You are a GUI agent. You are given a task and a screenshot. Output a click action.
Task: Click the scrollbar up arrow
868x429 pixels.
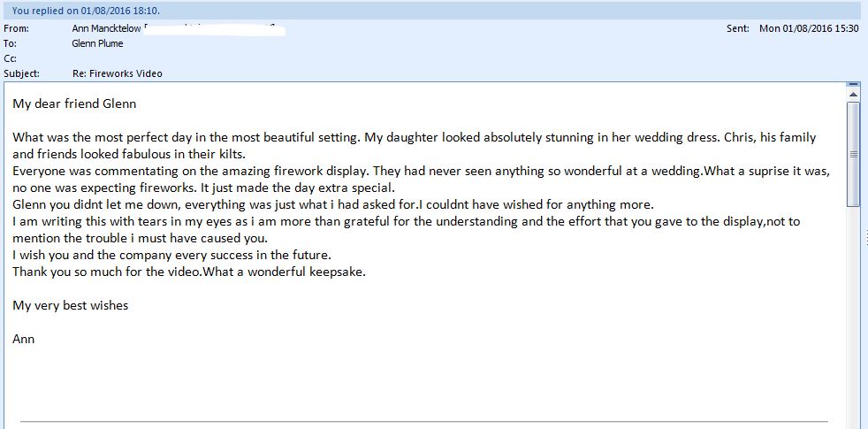[853, 96]
